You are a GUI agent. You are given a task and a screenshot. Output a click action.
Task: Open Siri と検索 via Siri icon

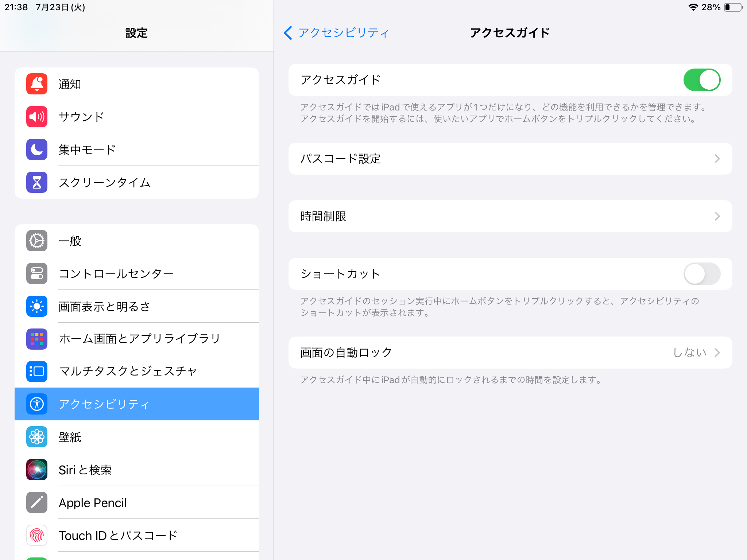click(37, 470)
